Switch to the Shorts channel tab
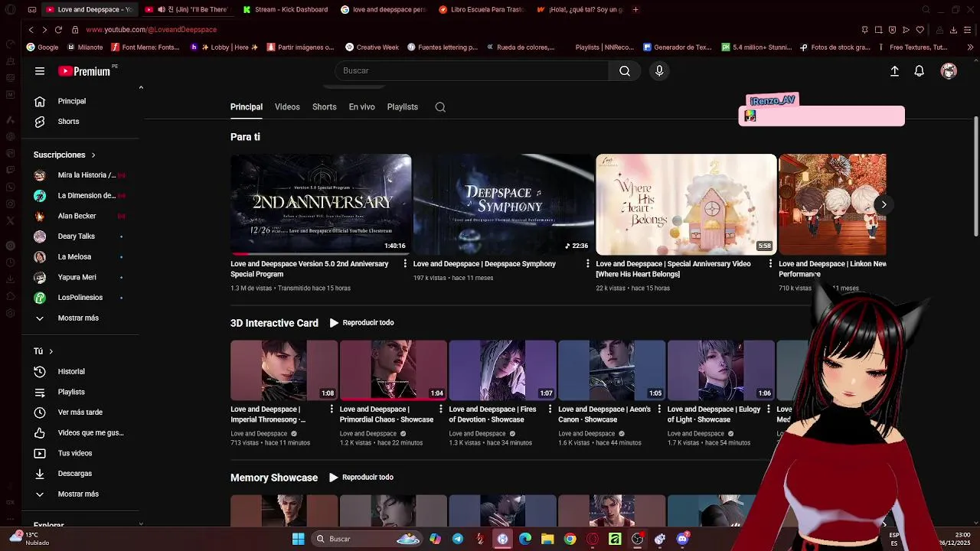 (x=325, y=107)
